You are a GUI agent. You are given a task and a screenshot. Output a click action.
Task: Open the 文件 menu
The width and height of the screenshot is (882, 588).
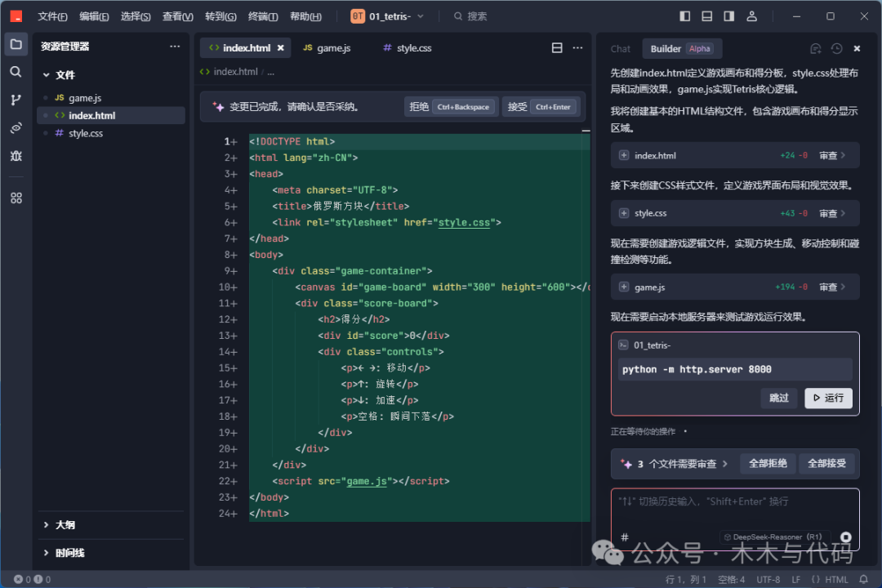coord(52,16)
